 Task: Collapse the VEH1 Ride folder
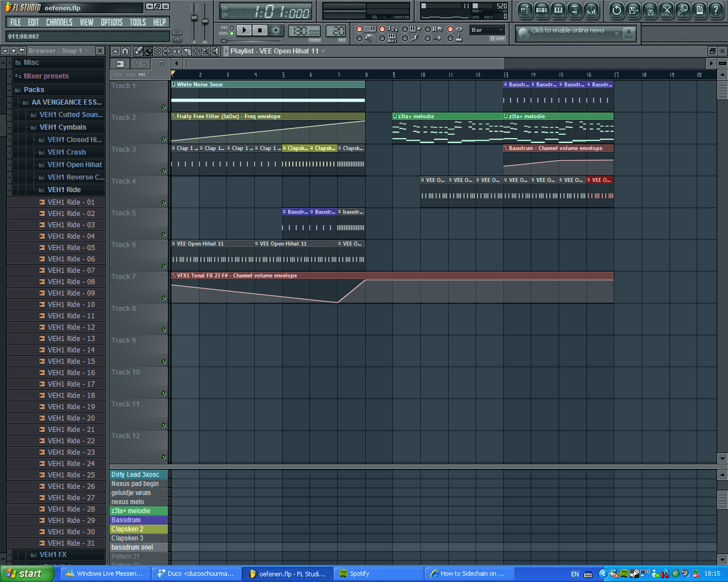point(10,190)
